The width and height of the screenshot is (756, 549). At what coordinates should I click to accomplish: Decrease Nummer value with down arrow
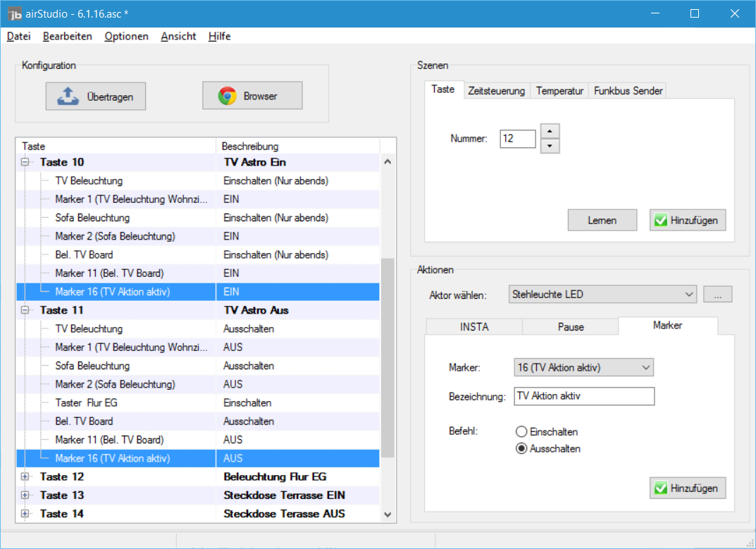[550, 146]
